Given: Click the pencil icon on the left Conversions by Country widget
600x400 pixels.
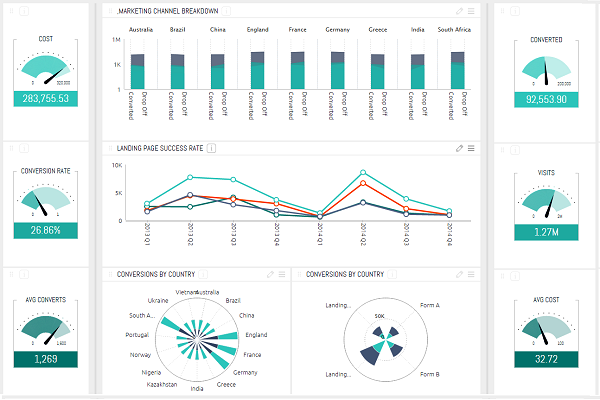Looking at the screenshot, I should (x=270, y=274).
